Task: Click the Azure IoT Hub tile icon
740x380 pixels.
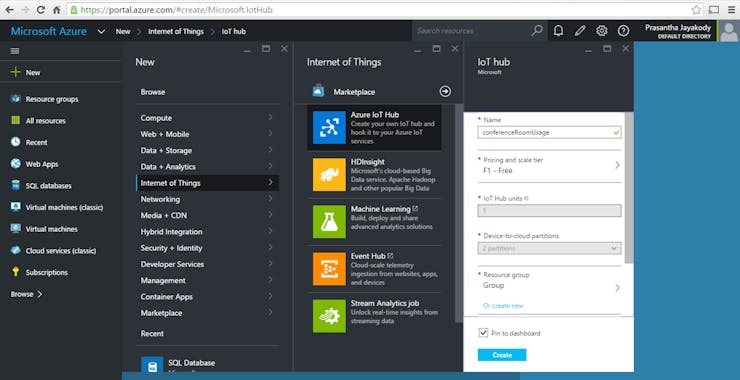Action: [329, 127]
